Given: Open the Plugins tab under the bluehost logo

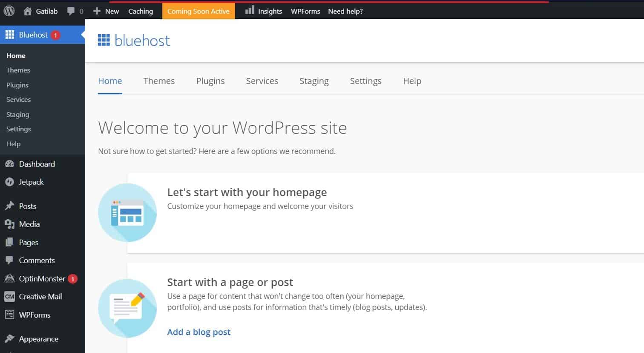Looking at the screenshot, I should click(210, 81).
